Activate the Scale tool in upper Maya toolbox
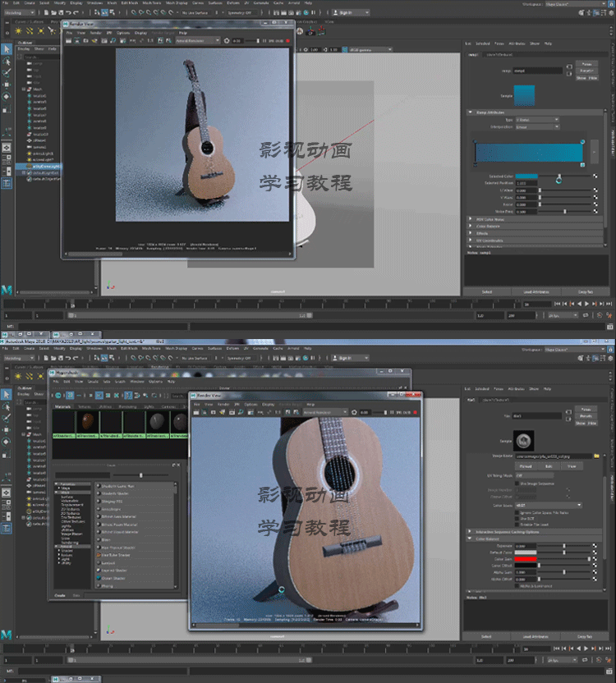The height and width of the screenshot is (683, 616). (7, 109)
